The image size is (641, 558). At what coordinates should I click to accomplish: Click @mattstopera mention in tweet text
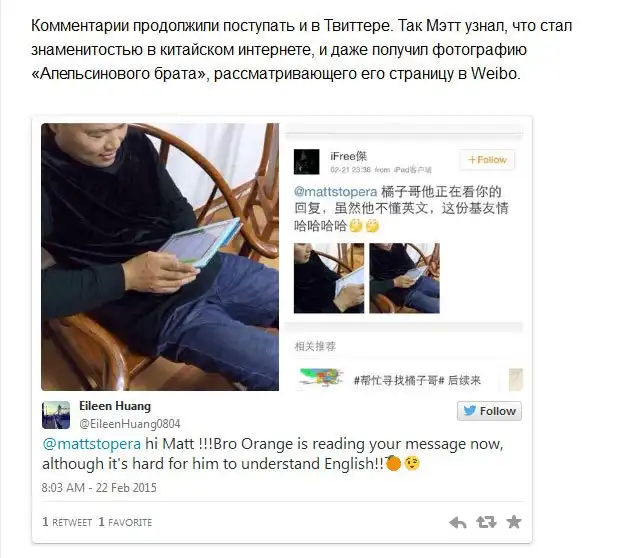pyautogui.click(x=92, y=444)
